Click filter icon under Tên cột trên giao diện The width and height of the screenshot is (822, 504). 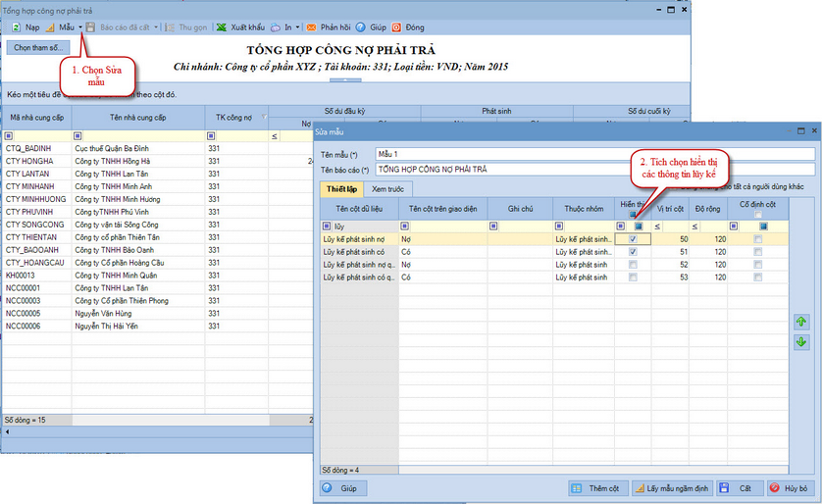[x=405, y=227]
